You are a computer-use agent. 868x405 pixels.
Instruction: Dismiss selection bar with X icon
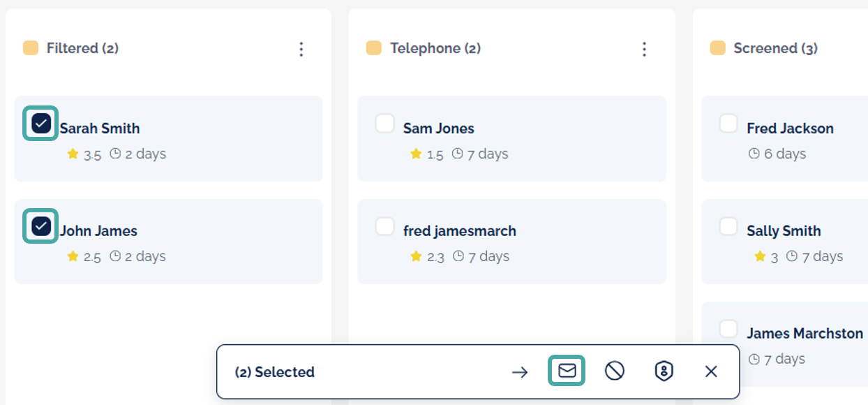[x=711, y=372]
